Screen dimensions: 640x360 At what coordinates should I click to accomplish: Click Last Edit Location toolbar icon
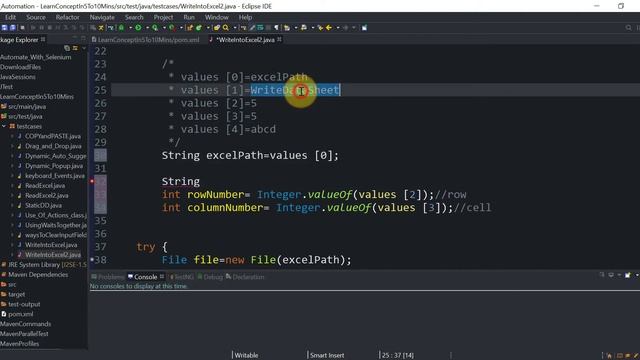click(x=320, y=28)
